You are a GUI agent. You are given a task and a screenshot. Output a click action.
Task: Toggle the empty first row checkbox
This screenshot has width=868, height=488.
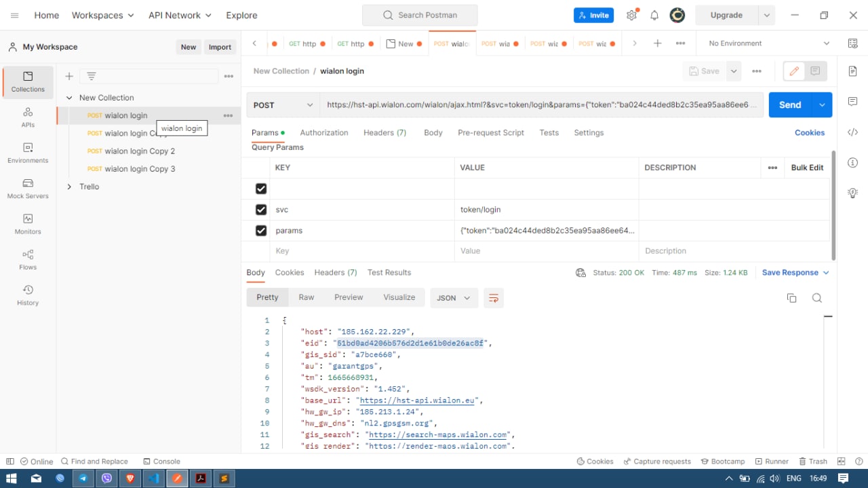click(x=261, y=189)
